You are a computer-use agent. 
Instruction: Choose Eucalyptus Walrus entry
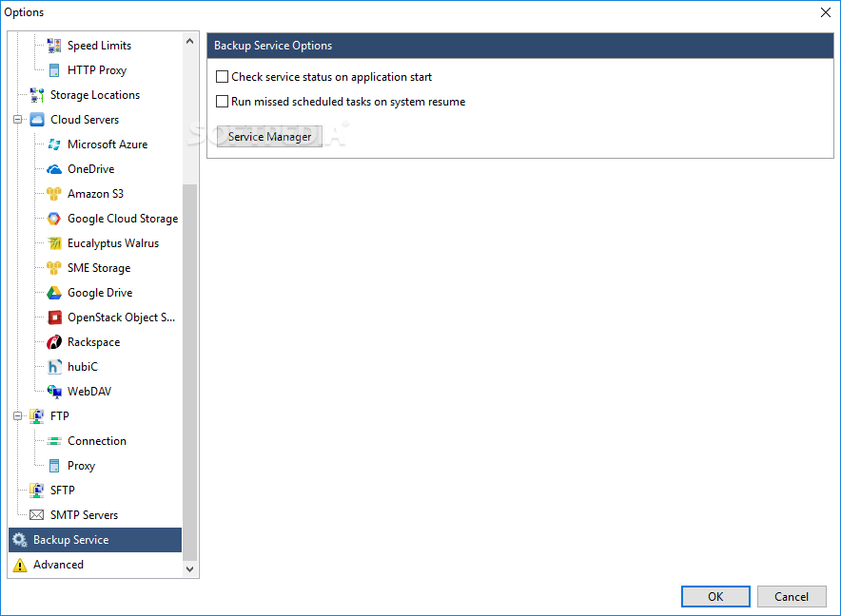tap(113, 243)
